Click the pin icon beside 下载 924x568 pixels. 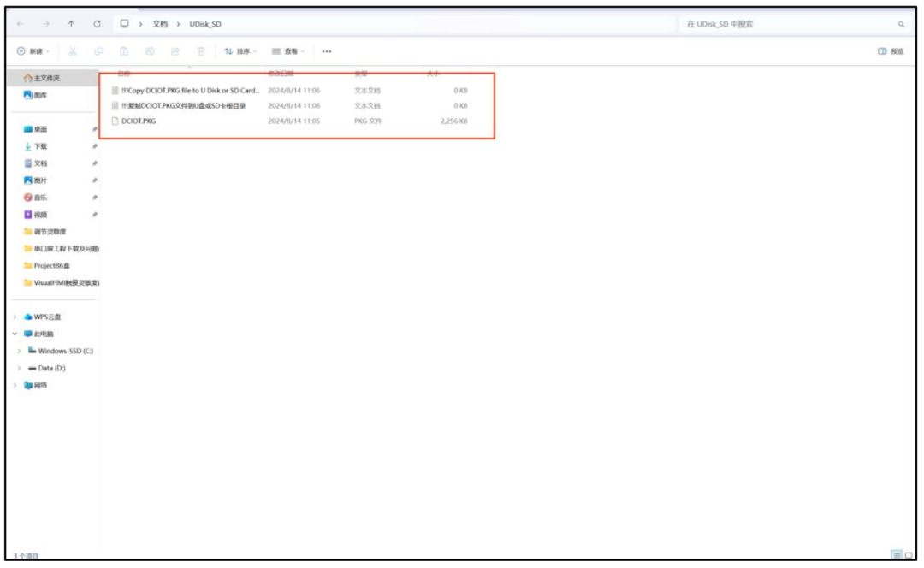pos(95,146)
